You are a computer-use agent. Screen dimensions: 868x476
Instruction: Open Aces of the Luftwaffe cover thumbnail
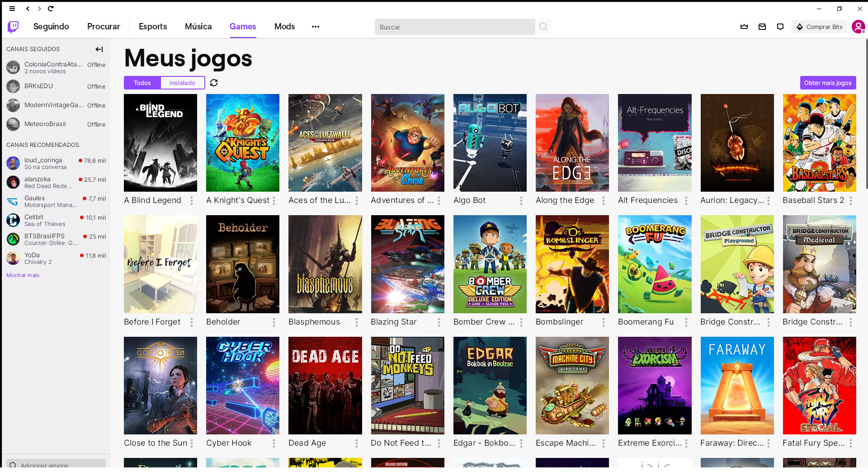click(x=325, y=143)
